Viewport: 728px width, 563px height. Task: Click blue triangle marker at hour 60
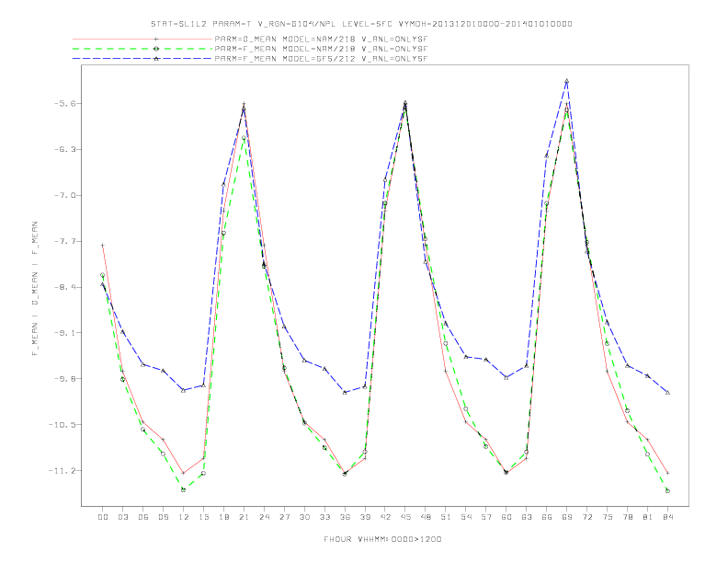click(506, 377)
